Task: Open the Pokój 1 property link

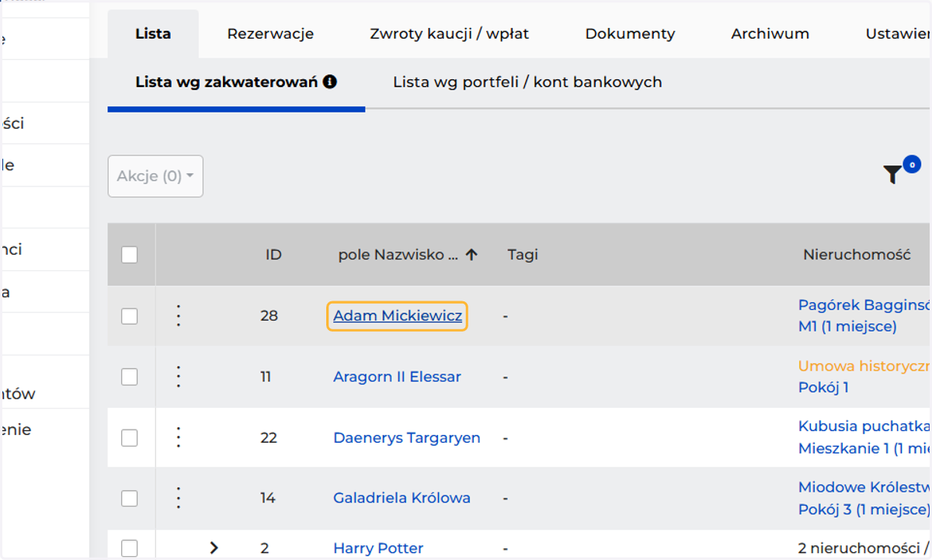Action: [x=823, y=387]
